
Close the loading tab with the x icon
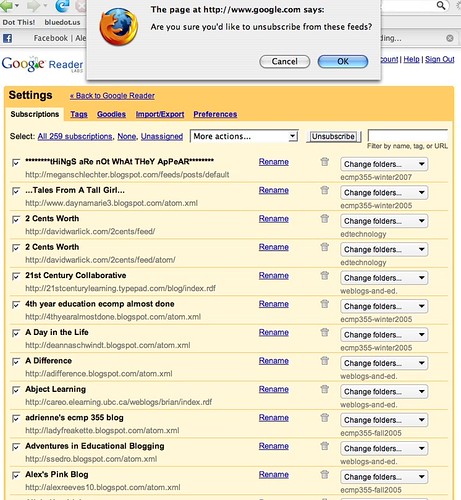point(450,38)
